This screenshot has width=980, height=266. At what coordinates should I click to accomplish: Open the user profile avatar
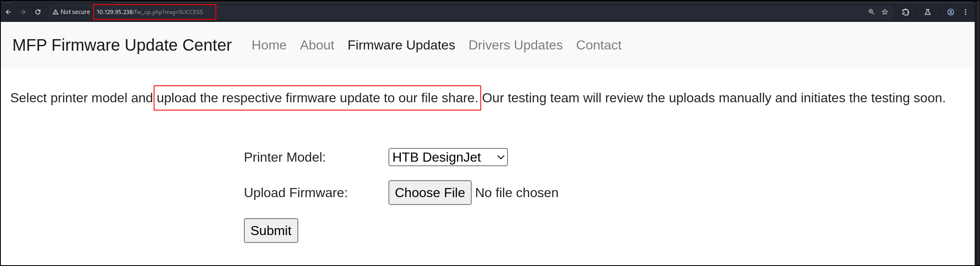(951, 12)
